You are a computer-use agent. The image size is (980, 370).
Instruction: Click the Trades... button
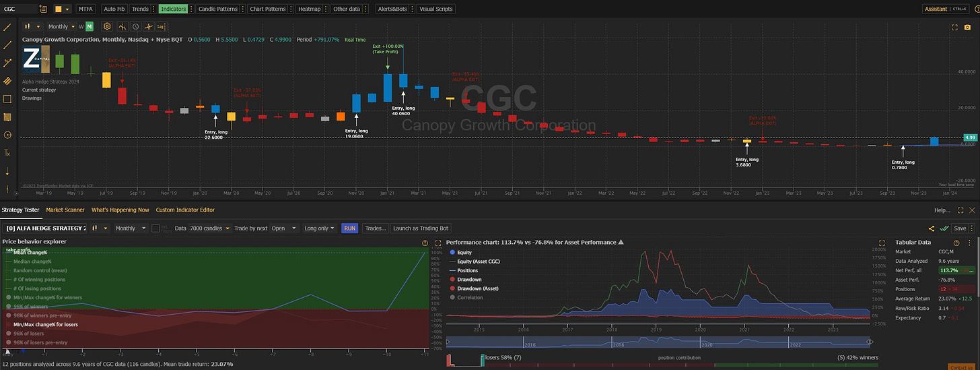tap(375, 228)
